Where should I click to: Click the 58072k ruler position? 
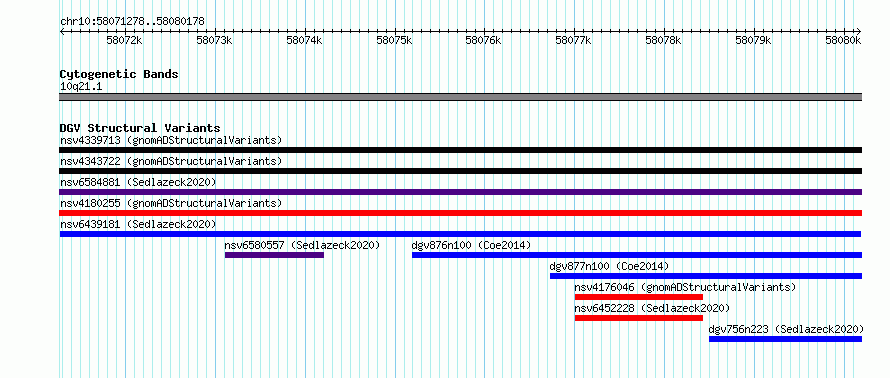[x=124, y=41]
